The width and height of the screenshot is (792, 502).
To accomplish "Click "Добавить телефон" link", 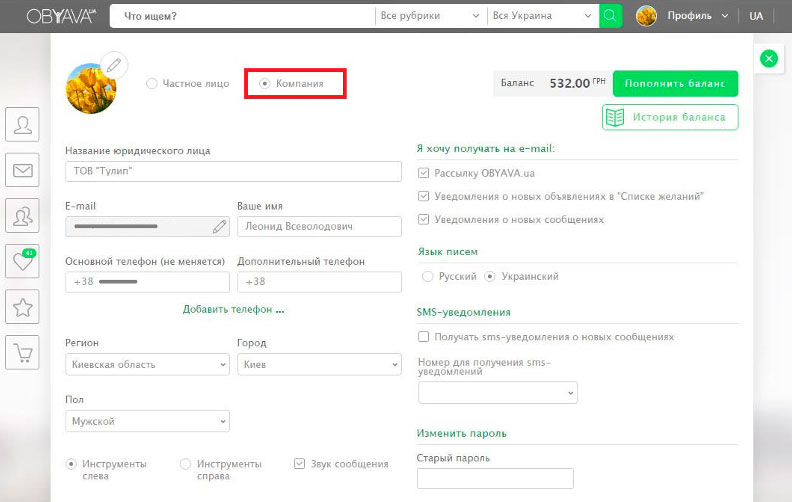I will [x=233, y=310].
